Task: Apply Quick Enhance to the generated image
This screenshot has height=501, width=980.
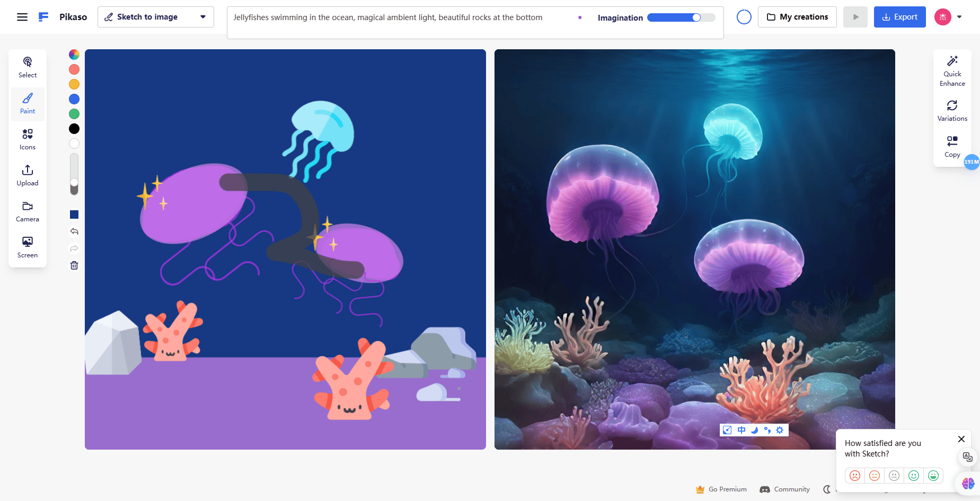Action: pos(952,70)
